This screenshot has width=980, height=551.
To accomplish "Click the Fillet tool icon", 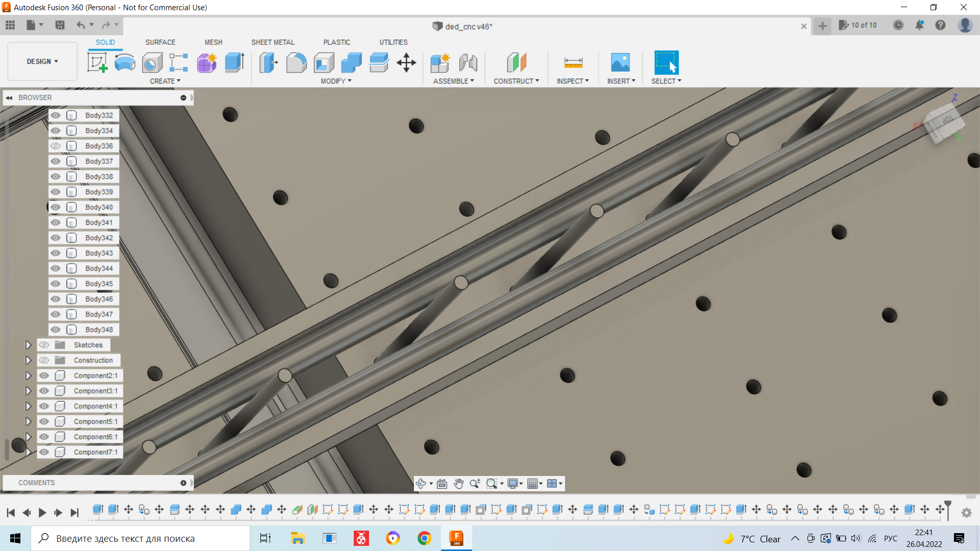I will pos(296,63).
